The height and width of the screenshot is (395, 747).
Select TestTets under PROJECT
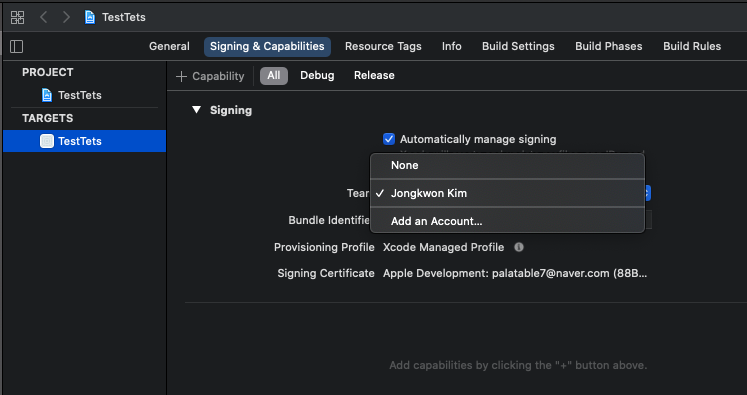click(71, 95)
